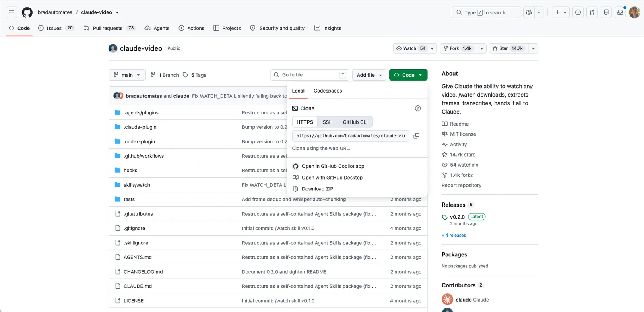This screenshot has width=644, height=312.
Task: Open the Add file dropdown
Action: (369, 75)
